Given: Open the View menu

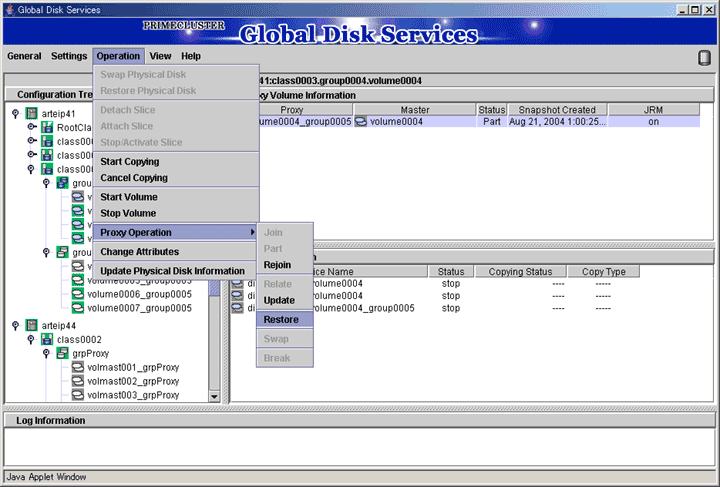Looking at the screenshot, I should tap(160, 56).
